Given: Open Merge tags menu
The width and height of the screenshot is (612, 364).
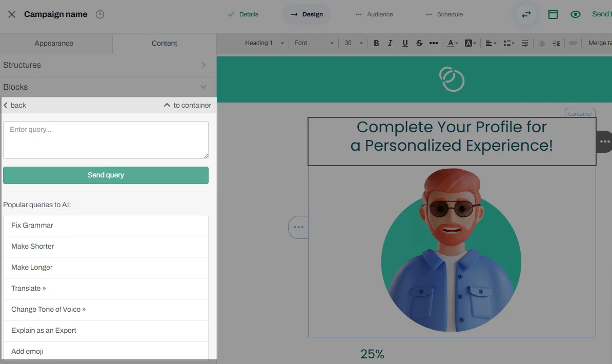Looking at the screenshot, I should tap(600, 44).
